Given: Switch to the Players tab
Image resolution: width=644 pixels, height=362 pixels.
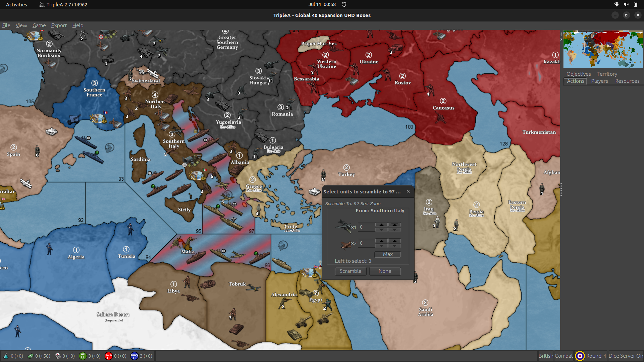Looking at the screenshot, I should (x=599, y=81).
